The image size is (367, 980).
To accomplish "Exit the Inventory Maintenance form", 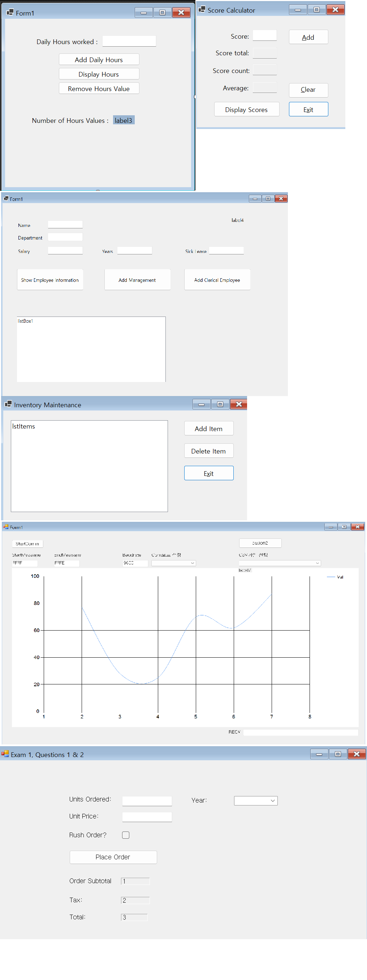I will click(209, 473).
